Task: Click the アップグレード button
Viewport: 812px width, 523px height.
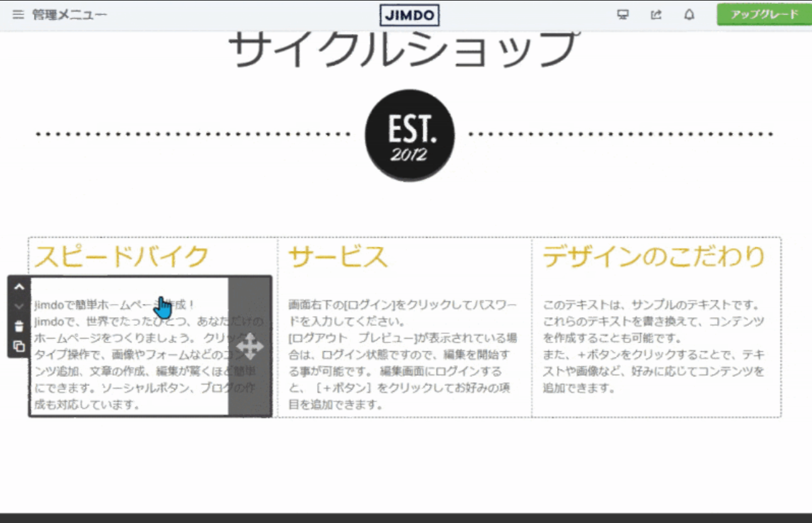Action: pos(764,14)
